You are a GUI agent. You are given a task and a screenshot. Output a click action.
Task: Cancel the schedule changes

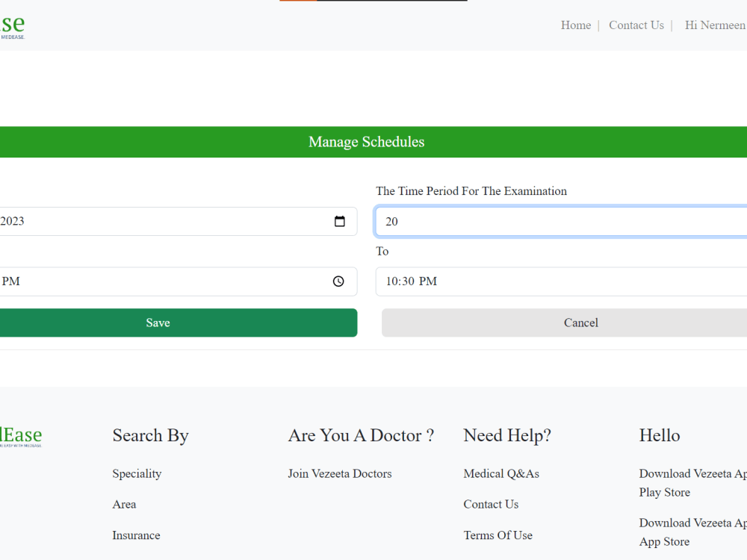tap(564, 323)
